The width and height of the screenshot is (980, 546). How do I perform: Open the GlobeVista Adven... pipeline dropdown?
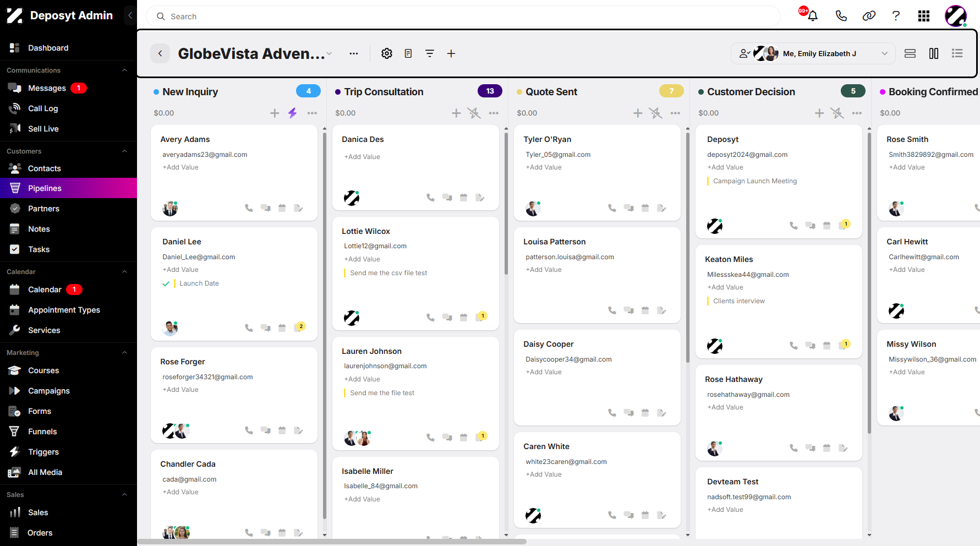329,54
